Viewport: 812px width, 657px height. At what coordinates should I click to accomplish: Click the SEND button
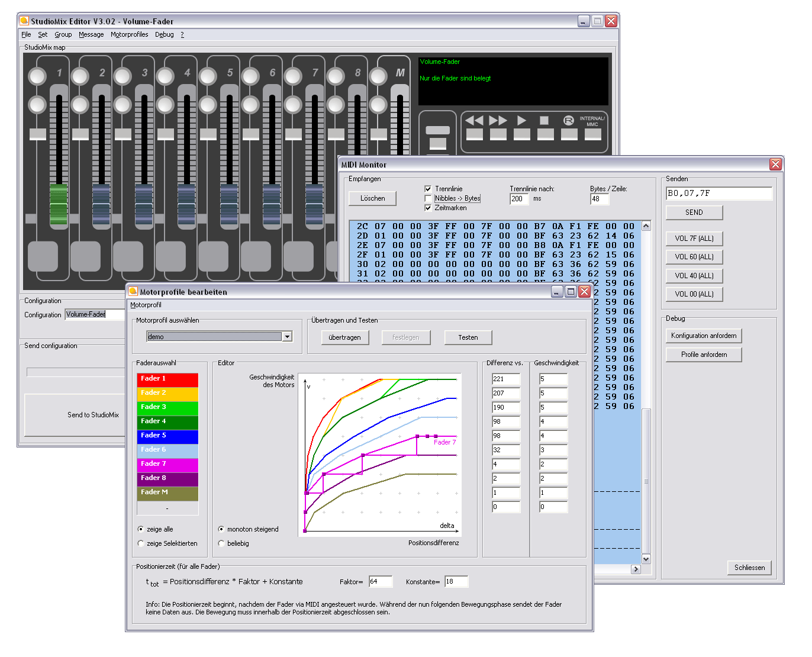(694, 212)
